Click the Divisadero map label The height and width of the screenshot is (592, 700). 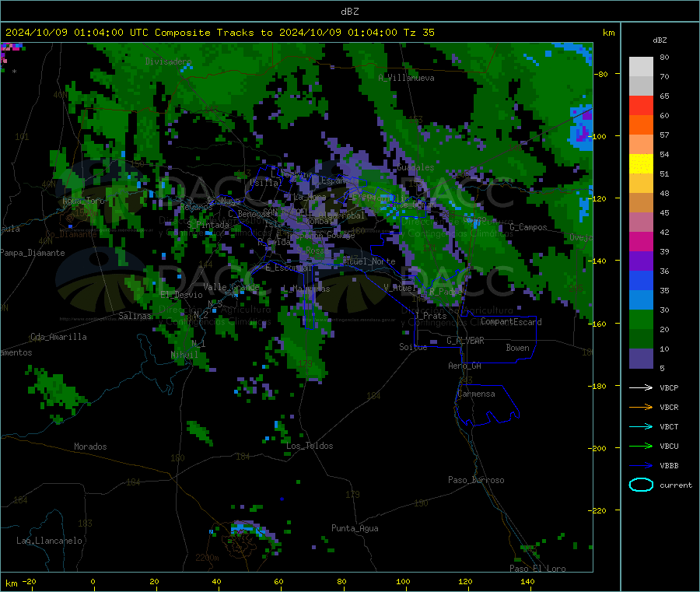(x=168, y=61)
